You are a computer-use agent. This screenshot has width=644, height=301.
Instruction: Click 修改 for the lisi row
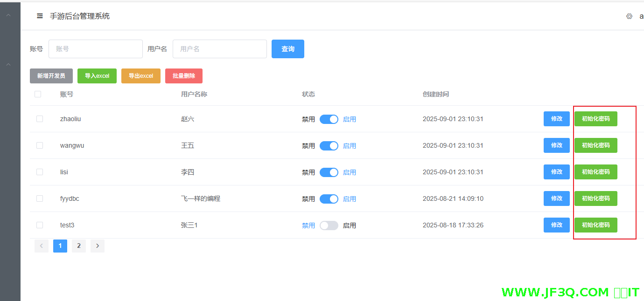click(x=556, y=172)
